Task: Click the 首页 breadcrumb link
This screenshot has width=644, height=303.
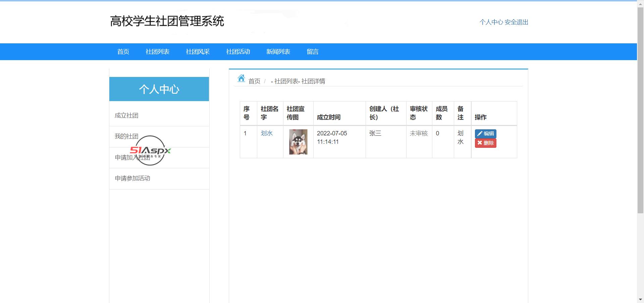Action: point(254,81)
